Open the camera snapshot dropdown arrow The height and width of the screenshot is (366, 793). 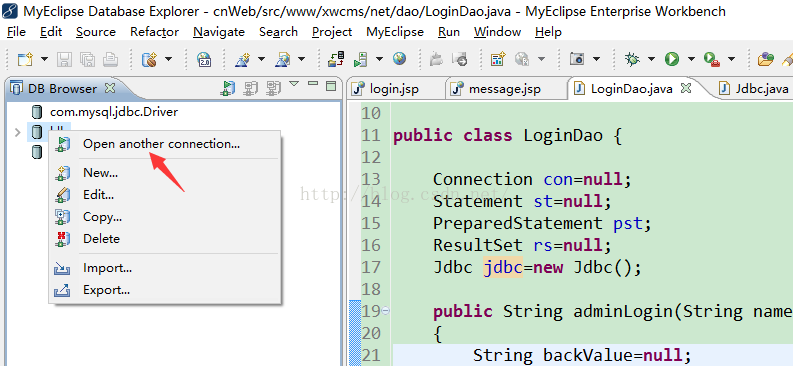[x=596, y=59]
